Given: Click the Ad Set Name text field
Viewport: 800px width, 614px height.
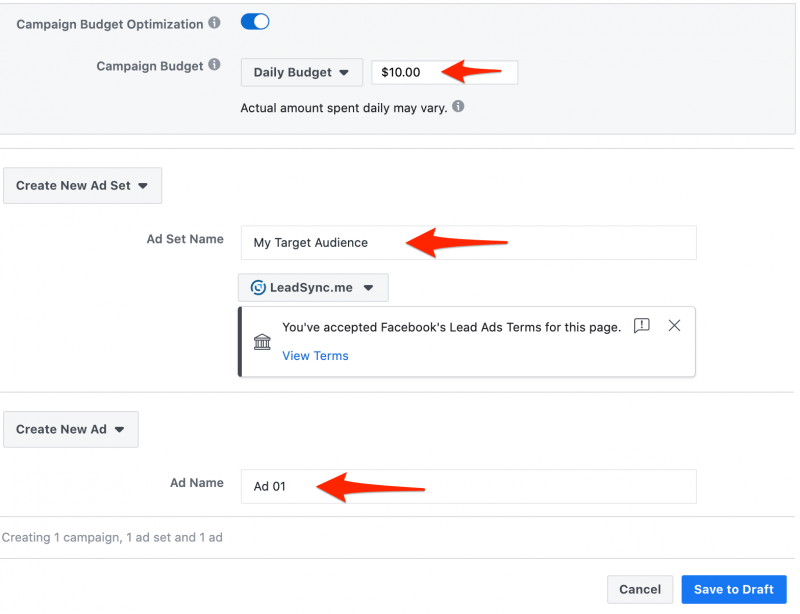Looking at the screenshot, I should pos(468,242).
